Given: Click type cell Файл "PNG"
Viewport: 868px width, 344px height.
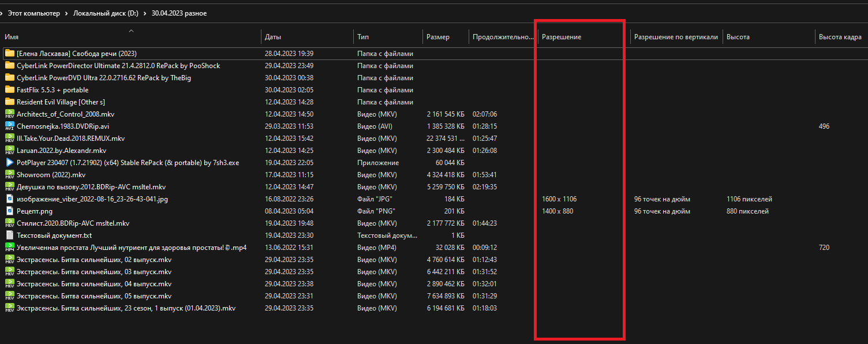Looking at the screenshot, I should click(x=376, y=211).
